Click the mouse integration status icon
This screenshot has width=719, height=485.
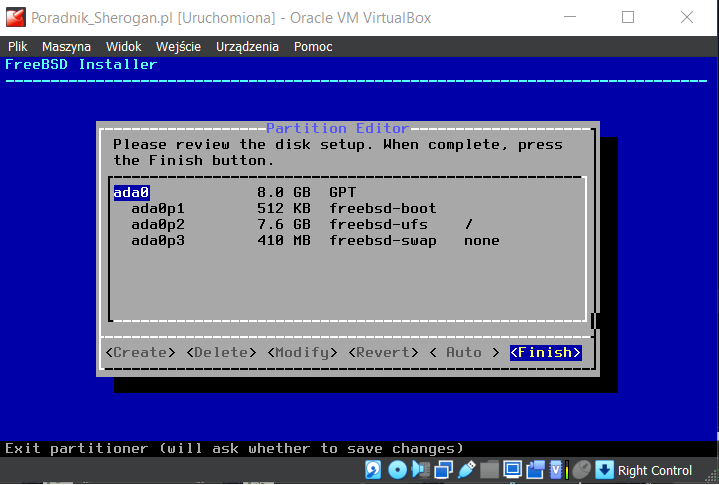click(x=581, y=470)
